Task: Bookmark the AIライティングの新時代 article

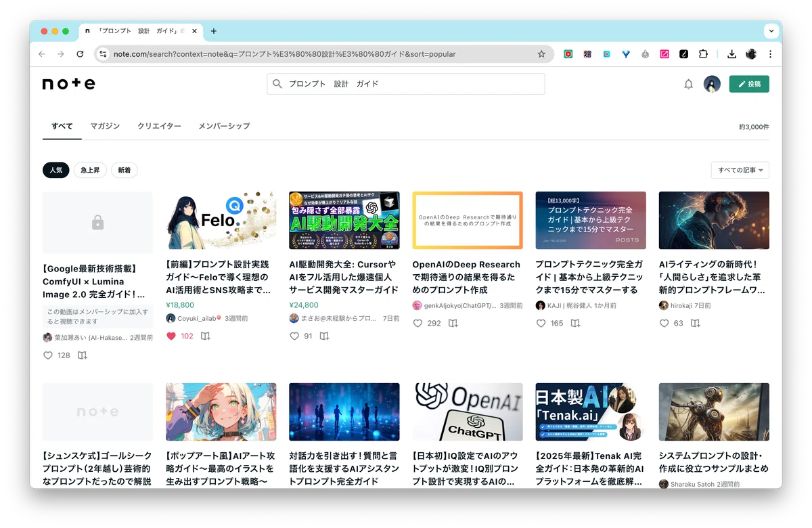Action: pos(695,324)
